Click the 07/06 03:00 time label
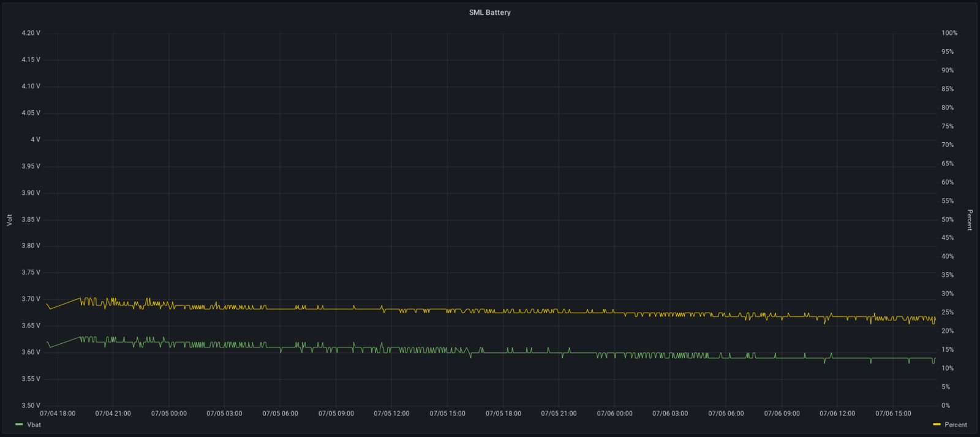980x437 pixels. tap(670, 414)
